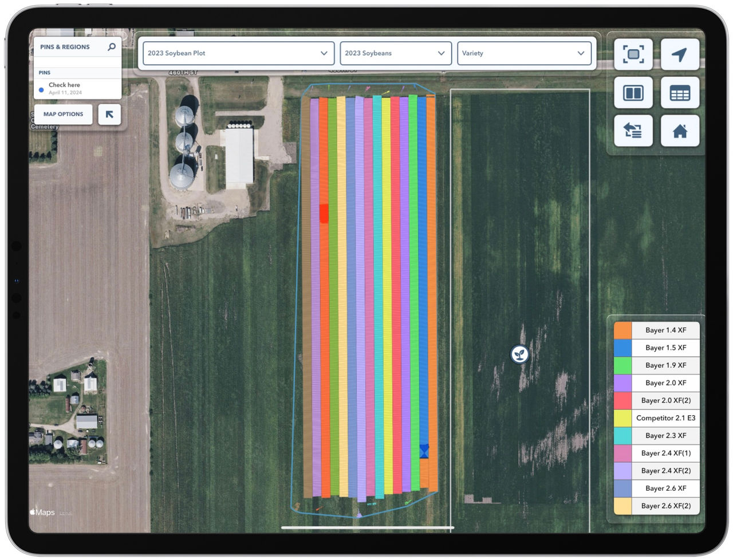
Task: Click the Maps 'Legal' link
Action: [66, 513]
